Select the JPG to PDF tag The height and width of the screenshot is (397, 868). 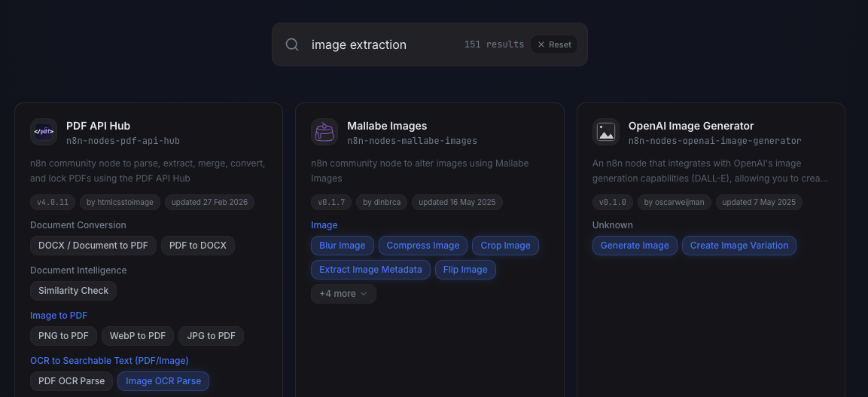tap(211, 335)
